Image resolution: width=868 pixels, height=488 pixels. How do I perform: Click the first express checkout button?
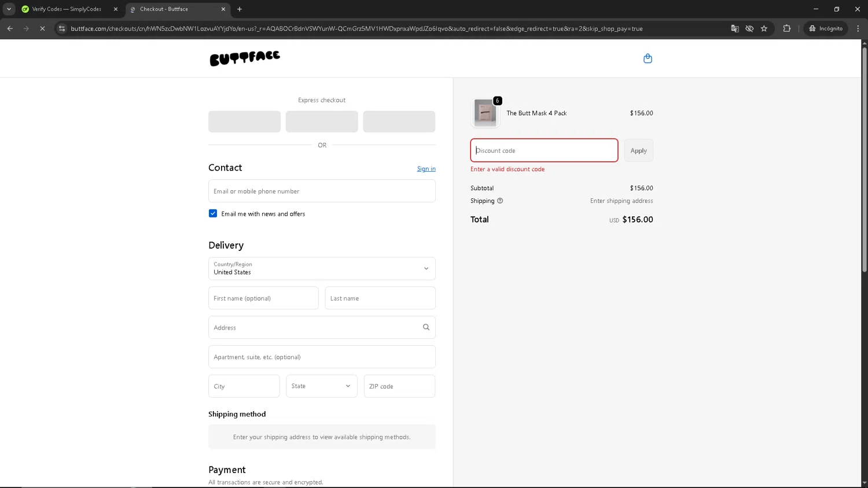[245, 121]
